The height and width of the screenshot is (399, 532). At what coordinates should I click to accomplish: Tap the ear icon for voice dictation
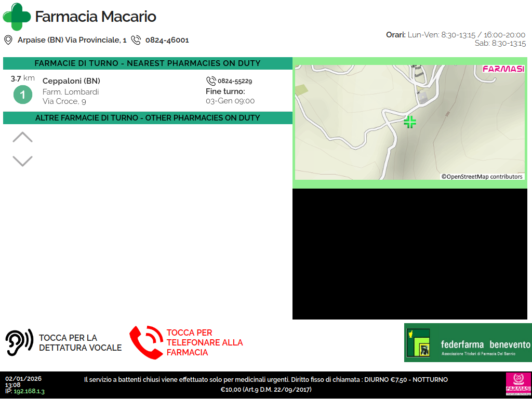19,342
